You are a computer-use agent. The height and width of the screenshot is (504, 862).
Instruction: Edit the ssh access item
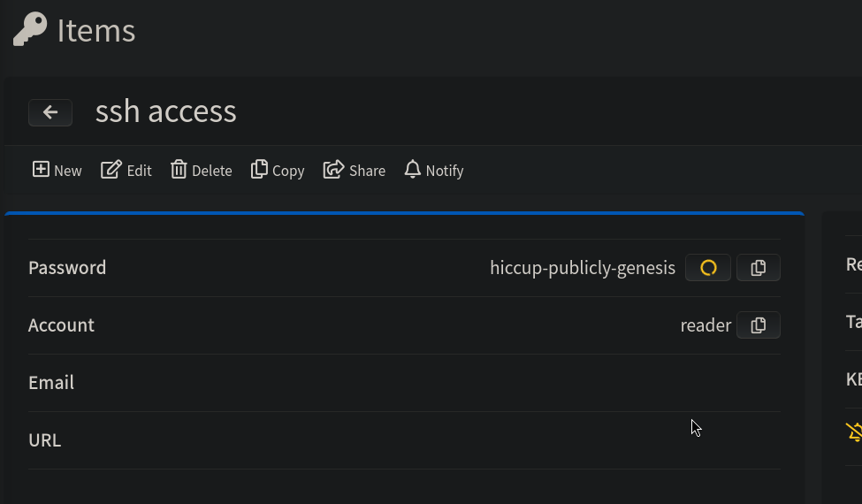[x=126, y=171]
